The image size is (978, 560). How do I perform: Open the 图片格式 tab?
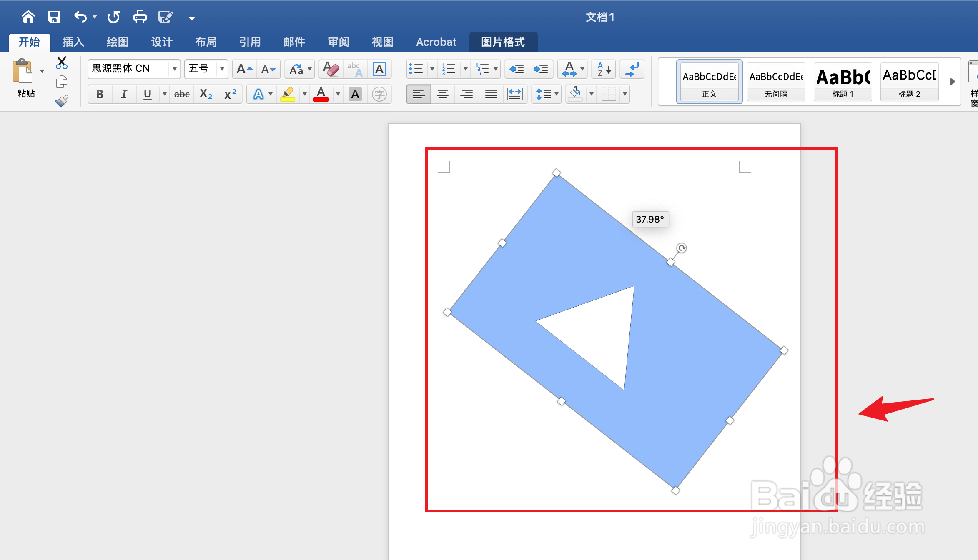tap(503, 42)
